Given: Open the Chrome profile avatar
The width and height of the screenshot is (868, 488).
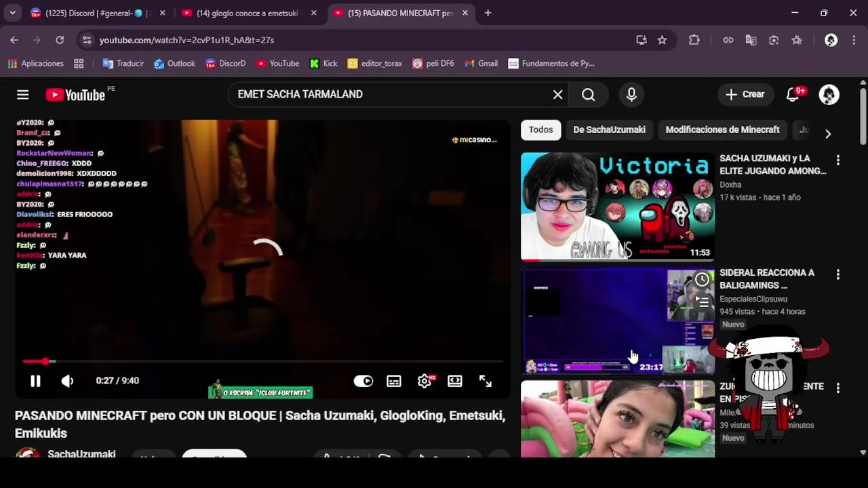Looking at the screenshot, I should click(831, 40).
